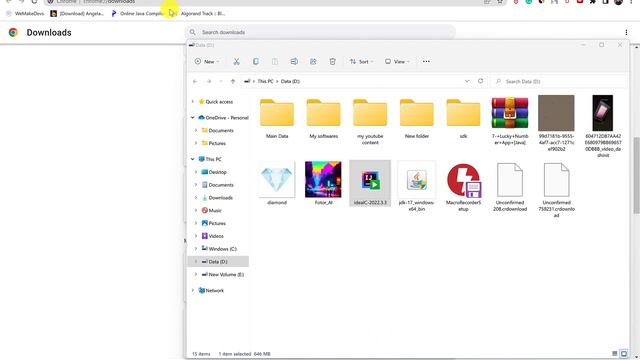Go up one folder level in Explorer
The image size is (640, 360).
(233, 82)
